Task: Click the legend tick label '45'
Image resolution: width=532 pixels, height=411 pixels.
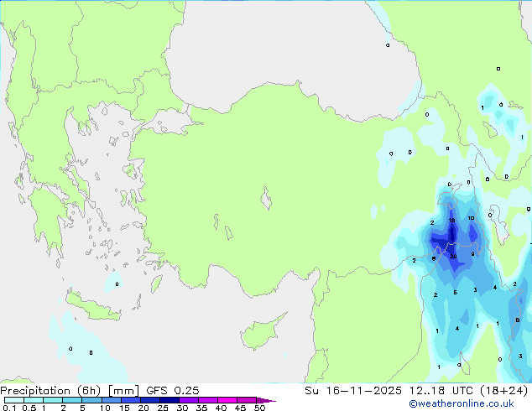Action: tap(240, 408)
